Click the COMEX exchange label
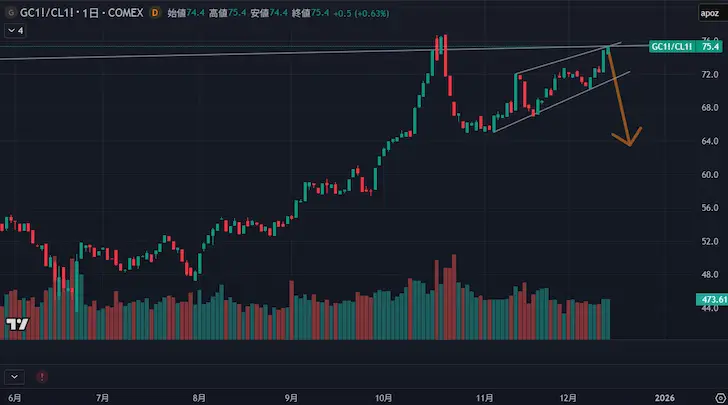The height and width of the screenshot is (405, 728). click(127, 14)
